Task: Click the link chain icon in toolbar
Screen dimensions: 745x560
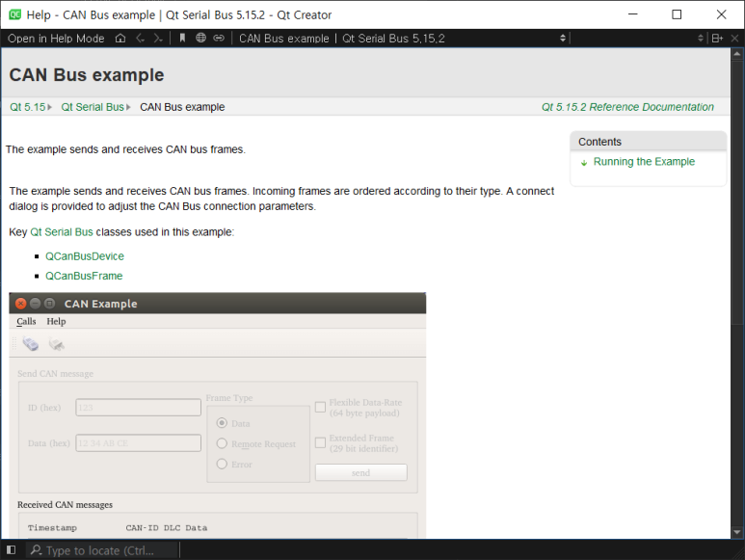Action: [219, 38]
